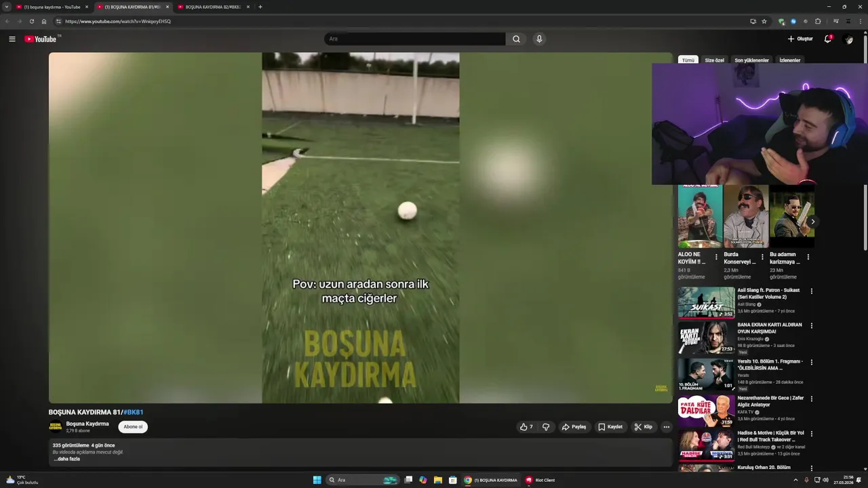Show hidden system tray icons
This screenshot has width=868, height=488.
pos(795,480)
